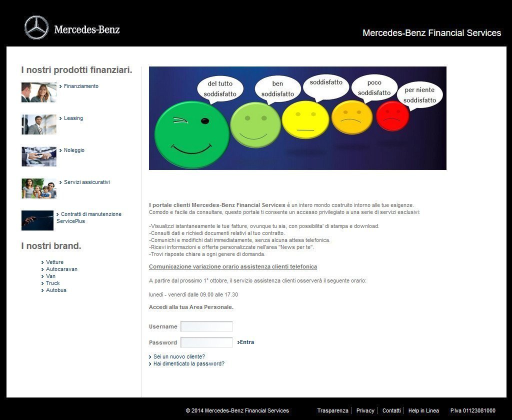Open the Finanziamento link

point(81,86)
